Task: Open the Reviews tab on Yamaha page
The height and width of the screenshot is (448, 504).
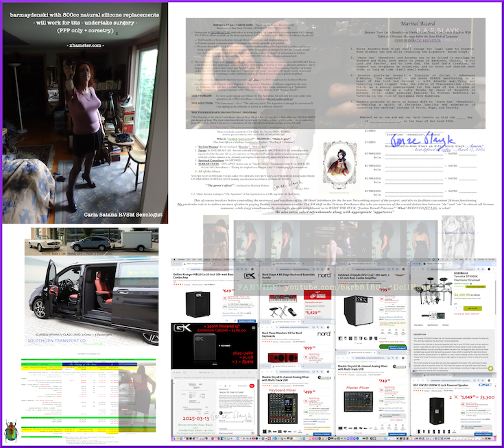Action: (446, 325)
